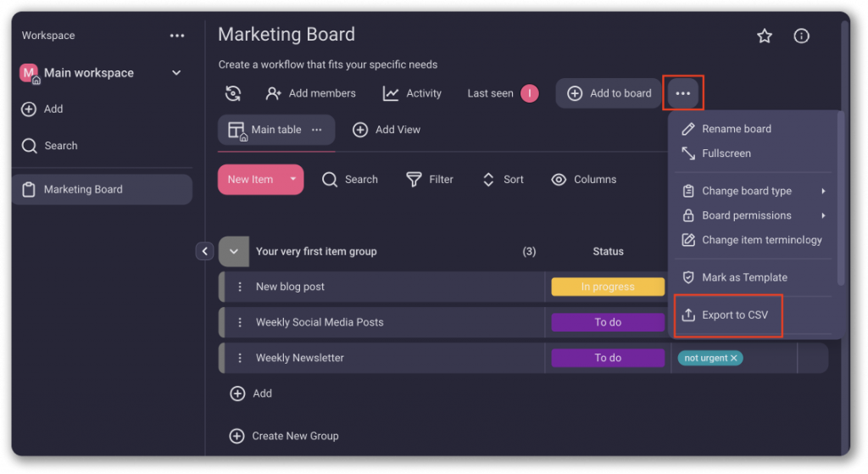Click the automation refresh icon near Add members

tap(233, 93)
